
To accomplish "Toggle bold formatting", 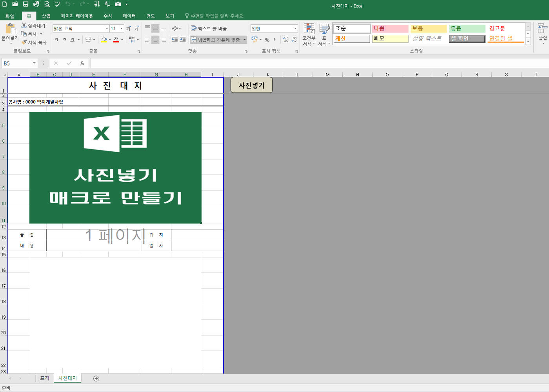I will [x=56, y=40].
